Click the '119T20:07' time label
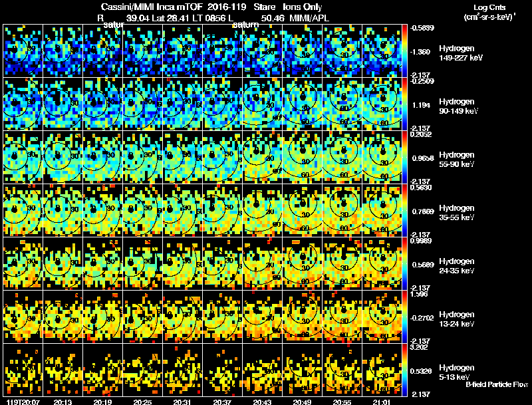This screenshot has height=405, width=532. tap(23, 402)
